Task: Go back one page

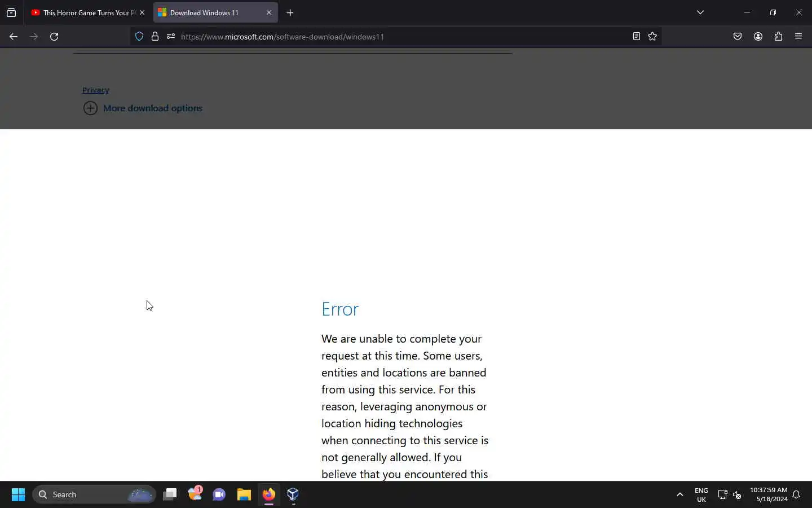Action: tap(14, 37)
